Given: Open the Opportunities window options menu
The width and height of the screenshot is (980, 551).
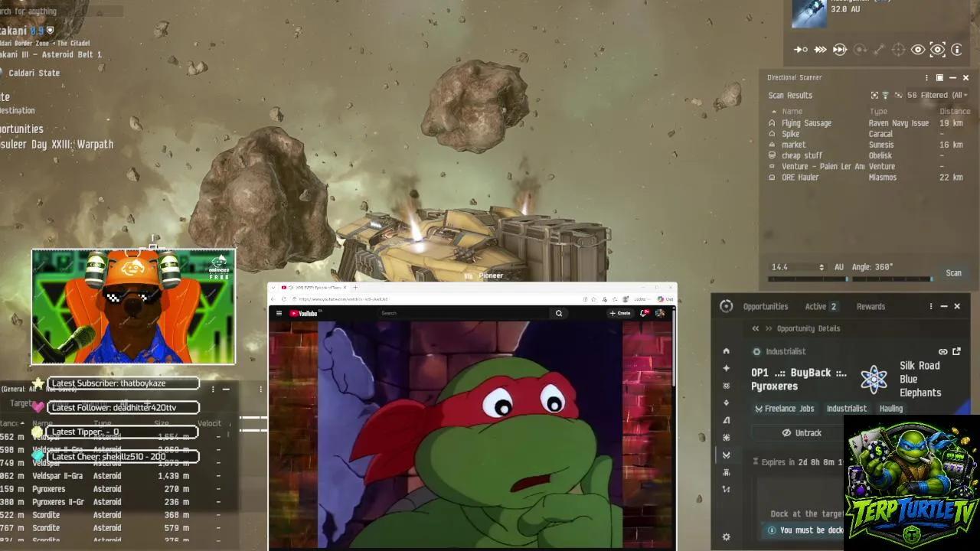Looking at the screenshot, I should pos(931,306).
